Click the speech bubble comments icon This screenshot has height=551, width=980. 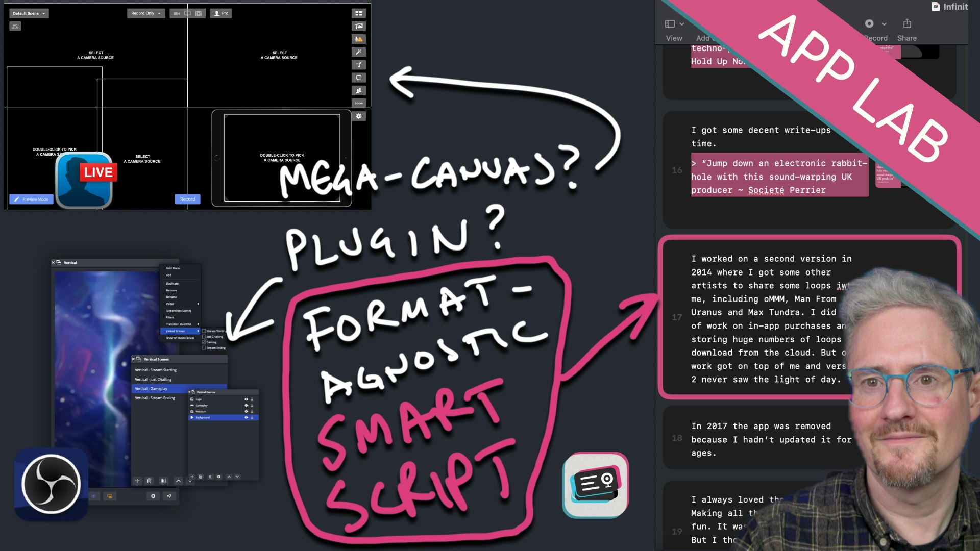pos(358,78)
